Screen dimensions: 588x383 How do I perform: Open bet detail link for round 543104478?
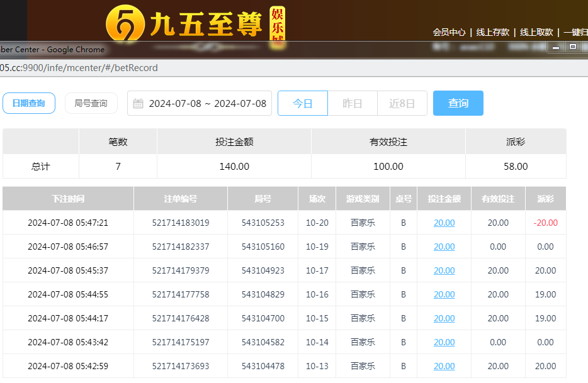click(x=444, y=366)
